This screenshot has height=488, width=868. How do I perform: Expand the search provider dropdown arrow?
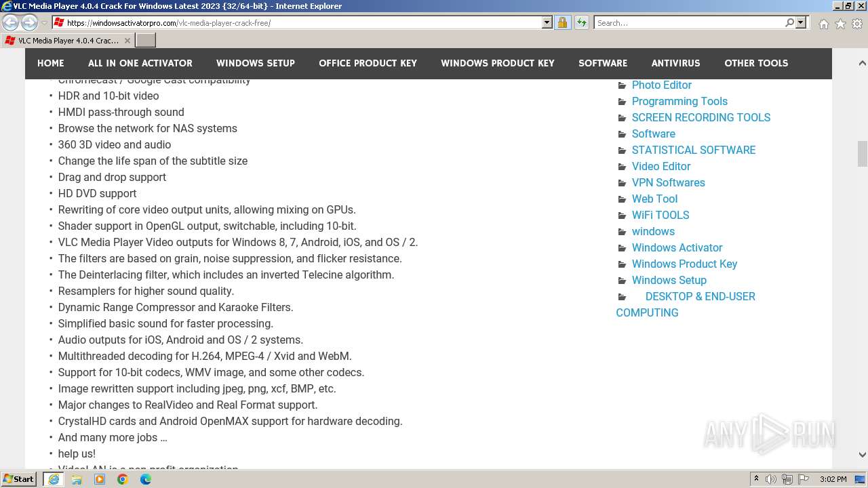tap(801, 22)
